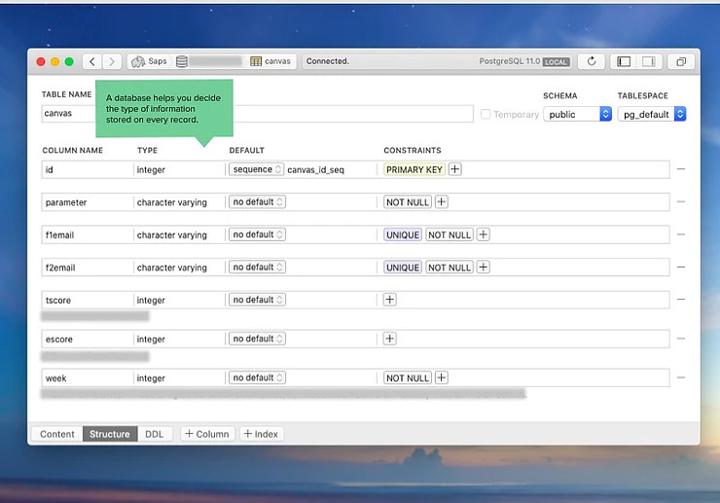Open the no default dropdown for parameter

[x=257, y=202]
